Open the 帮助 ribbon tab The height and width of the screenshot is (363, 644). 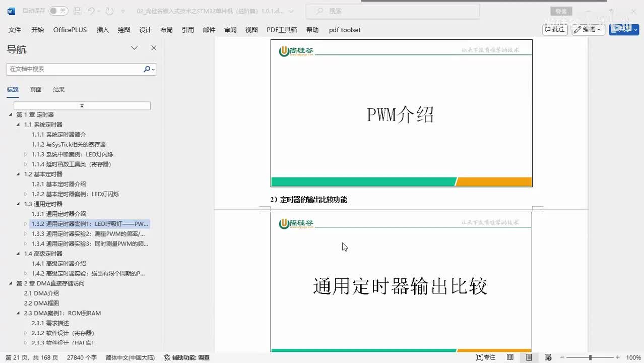point(312,30)
